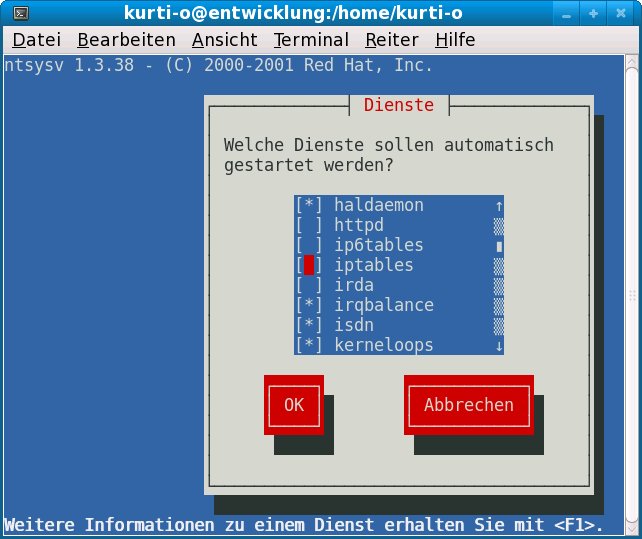Click the services list scrollbar thumb
The height and width of the screenshot is (539, 642).
[499, 245]
